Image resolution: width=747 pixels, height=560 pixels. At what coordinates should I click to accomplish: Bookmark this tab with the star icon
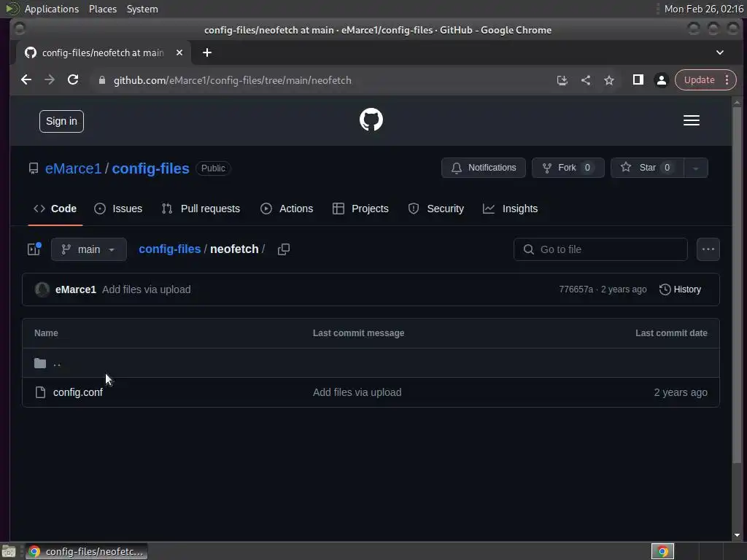[609, 80]
